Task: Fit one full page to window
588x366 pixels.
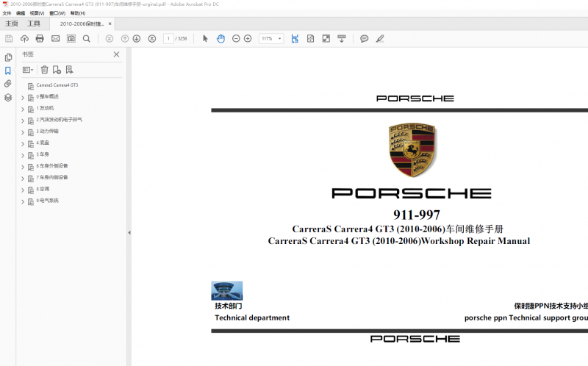Action: point(310,39)
